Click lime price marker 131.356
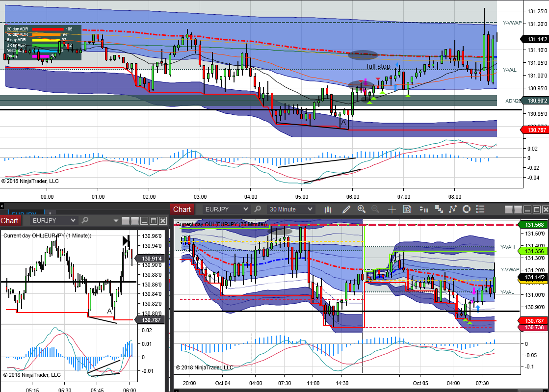The width and height of the screenshot is (549, 392). pyautogui.click(x=531, y=251)
